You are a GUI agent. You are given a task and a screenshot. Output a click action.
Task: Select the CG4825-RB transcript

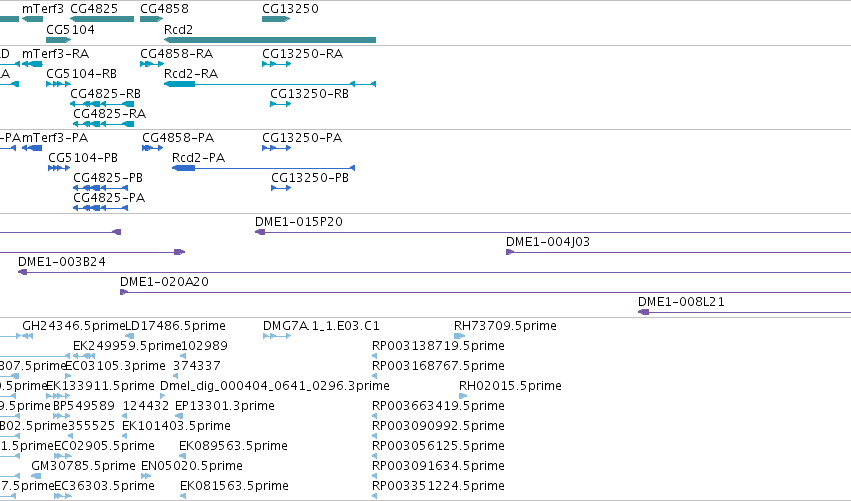point(102,104)
